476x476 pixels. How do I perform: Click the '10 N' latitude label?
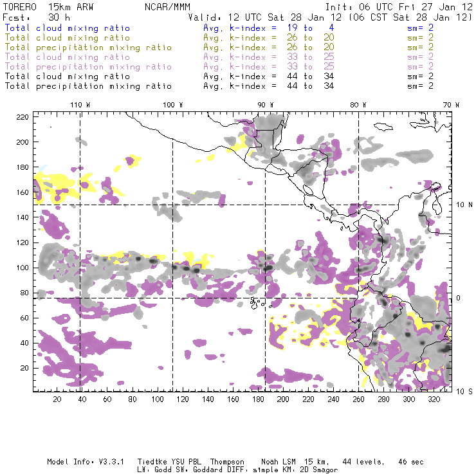pos(464,205)
